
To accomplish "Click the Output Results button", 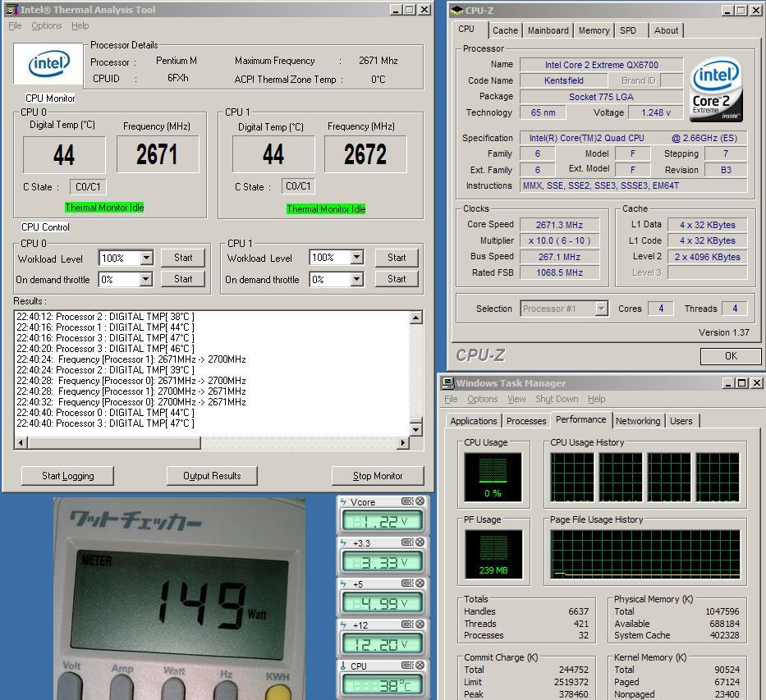I will [212, 475].
